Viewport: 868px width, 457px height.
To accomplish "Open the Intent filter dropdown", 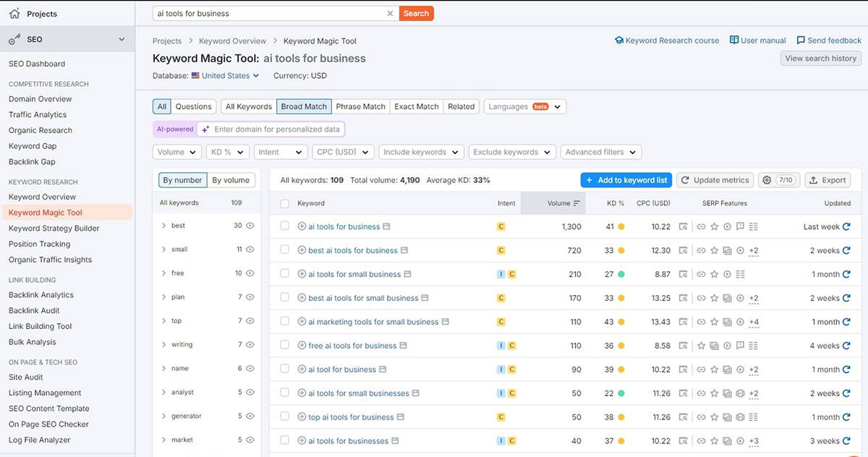I will [281, 152].
